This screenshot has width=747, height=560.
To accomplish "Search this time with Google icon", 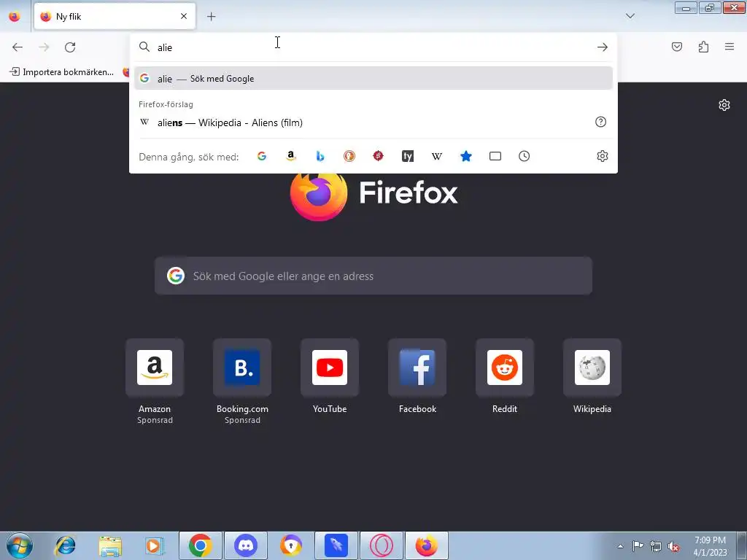I will click(x=262, y=156).
